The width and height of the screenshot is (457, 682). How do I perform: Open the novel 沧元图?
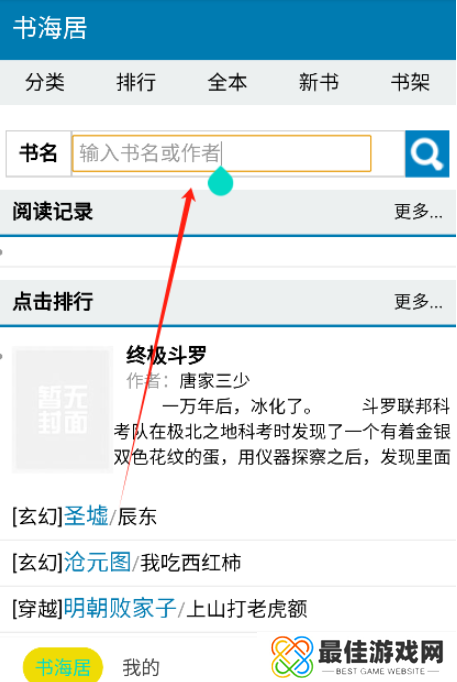(97, 562)
